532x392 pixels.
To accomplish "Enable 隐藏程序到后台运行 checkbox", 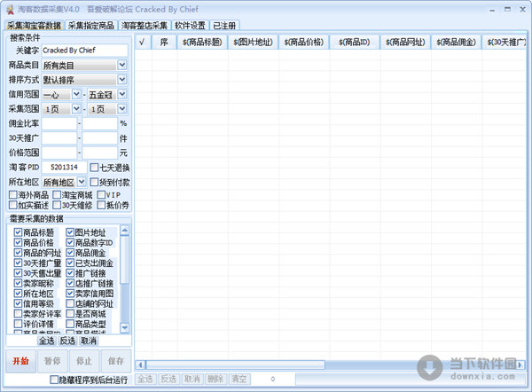I will (x=54, y=380).
